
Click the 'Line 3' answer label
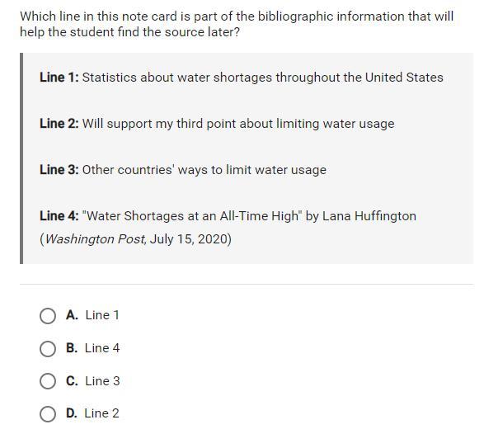tap(102, 381)
